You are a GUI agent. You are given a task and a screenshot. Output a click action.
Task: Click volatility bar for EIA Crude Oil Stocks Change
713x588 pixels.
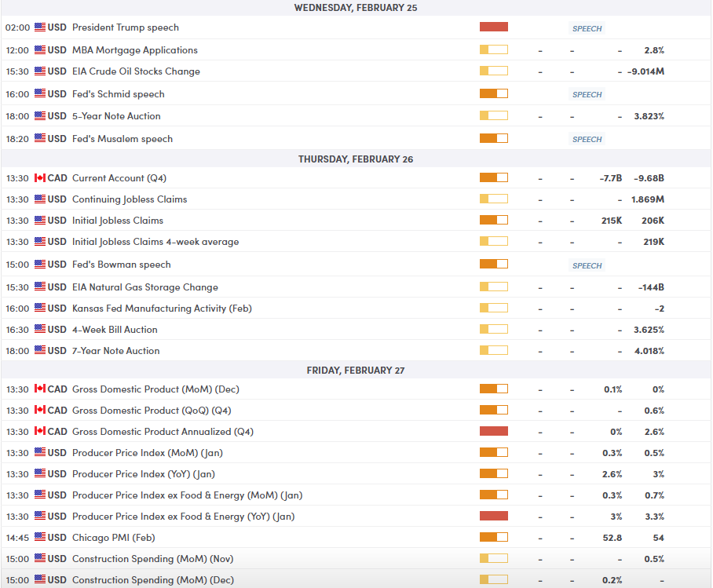click(x=494, y=71)
